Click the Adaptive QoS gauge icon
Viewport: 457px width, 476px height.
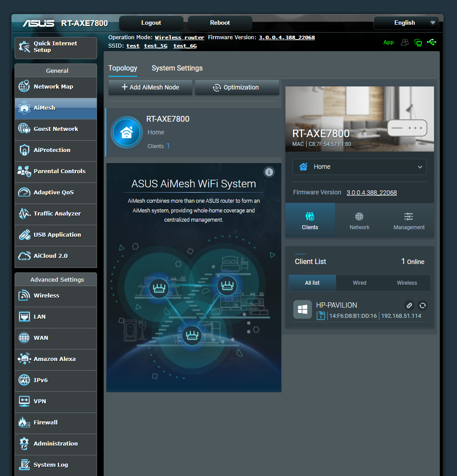(24, 193)
